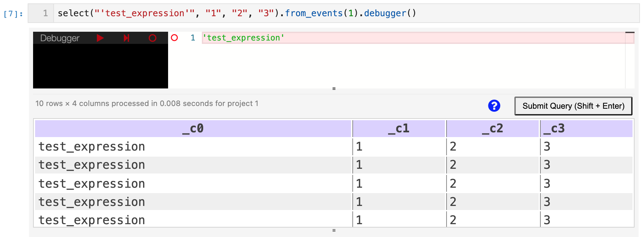The width and height of the screenshot is (644, 237).
Task: Click the Submit Query (Shift + Enter) button
Action: 573,106
